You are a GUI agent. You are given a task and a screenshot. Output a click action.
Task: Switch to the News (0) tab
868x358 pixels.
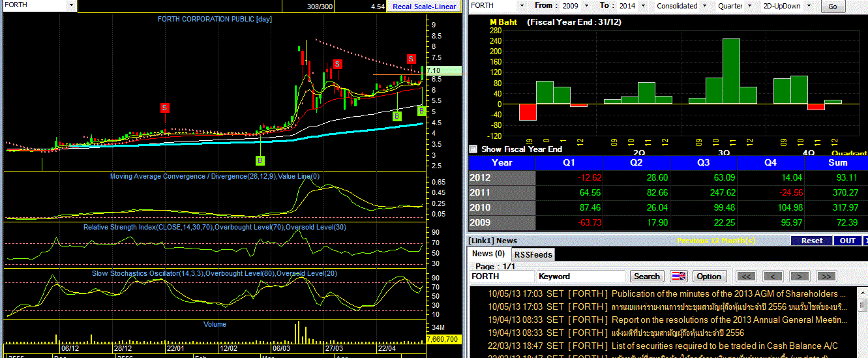[488, 254]
